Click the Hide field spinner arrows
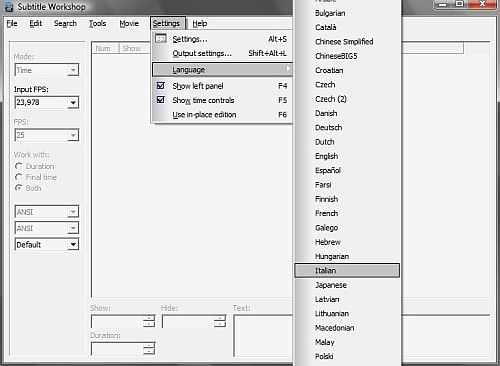This screenshot has height=366, width=500. pos(220,321)
